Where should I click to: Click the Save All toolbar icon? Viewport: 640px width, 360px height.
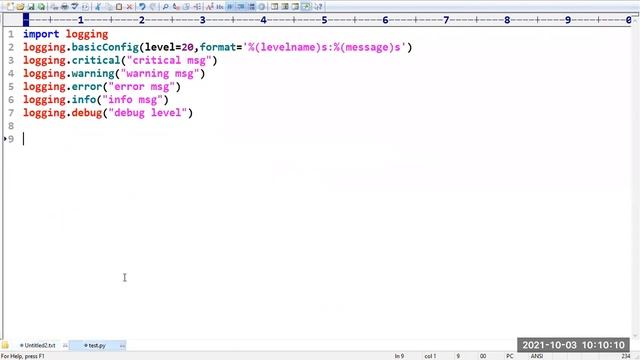tap(41, 7)
